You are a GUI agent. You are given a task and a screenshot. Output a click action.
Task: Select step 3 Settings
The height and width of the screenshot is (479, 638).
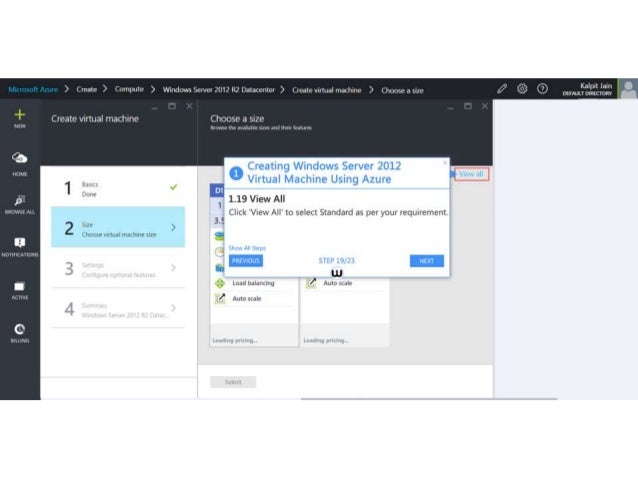coord(118,269)
